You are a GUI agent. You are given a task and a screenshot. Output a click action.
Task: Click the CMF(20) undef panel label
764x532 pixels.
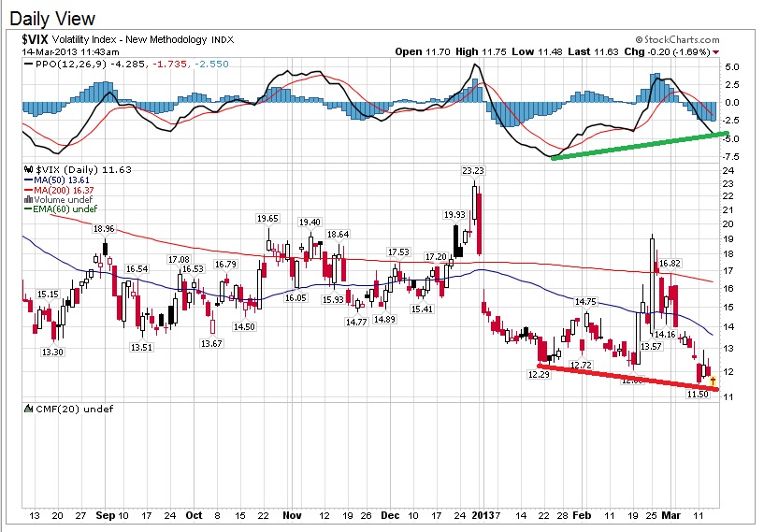click(x=75, y=409)
